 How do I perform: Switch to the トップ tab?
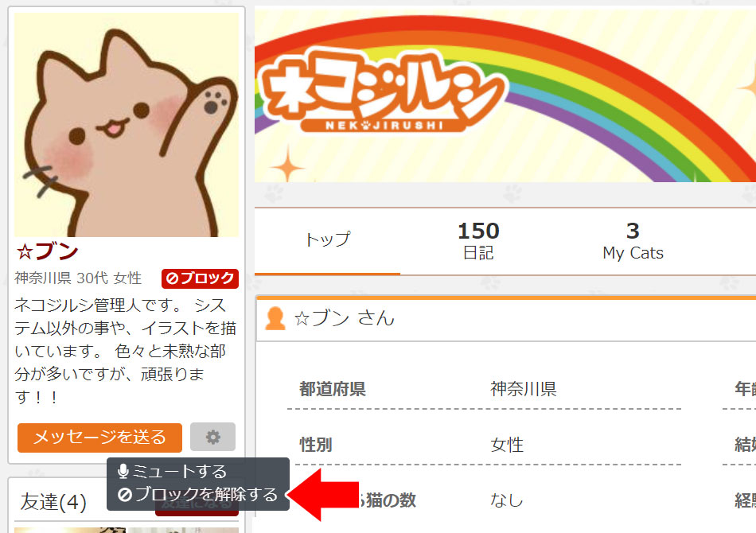(x=327, y=239)
